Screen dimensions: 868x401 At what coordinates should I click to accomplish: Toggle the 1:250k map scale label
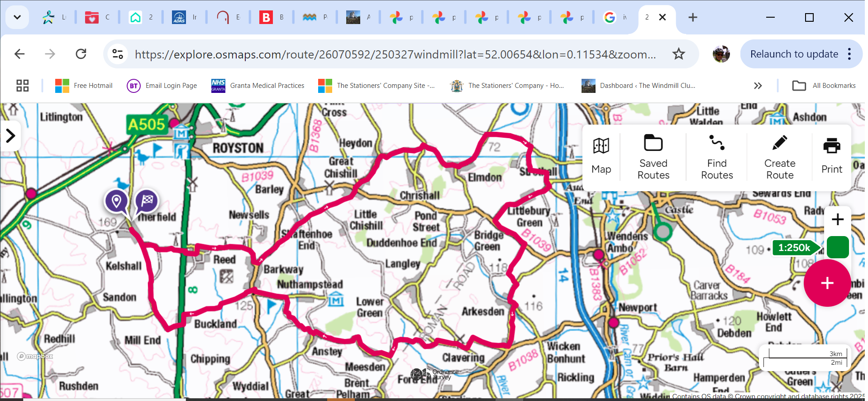click(794, 248)
